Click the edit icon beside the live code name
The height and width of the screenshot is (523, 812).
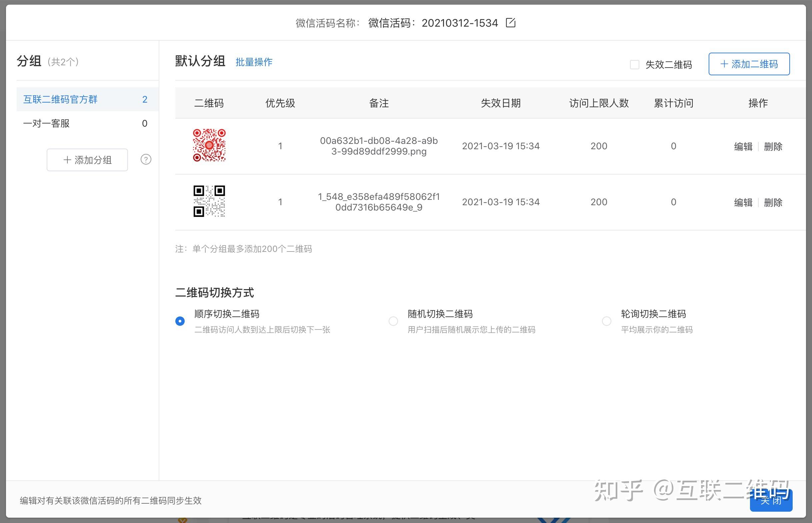510,23
